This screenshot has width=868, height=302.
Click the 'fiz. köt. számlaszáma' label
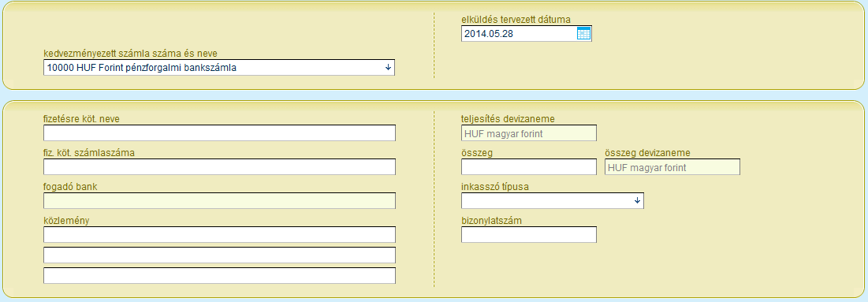(x=89, y=153)
